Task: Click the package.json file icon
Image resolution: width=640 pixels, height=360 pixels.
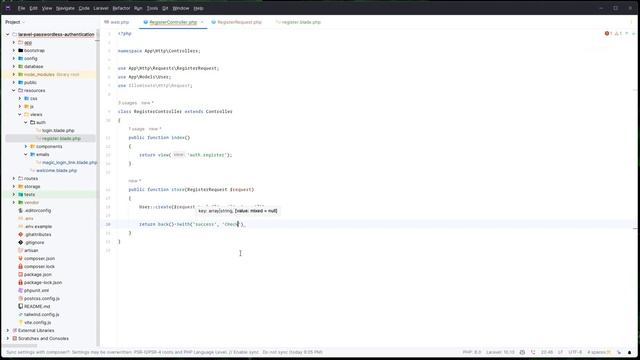Action: click(20, 274)
